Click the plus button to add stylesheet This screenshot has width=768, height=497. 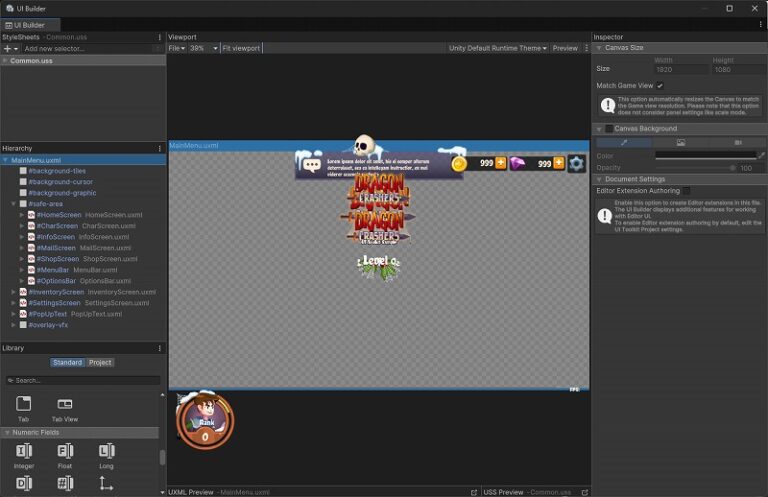click(7, 48)
